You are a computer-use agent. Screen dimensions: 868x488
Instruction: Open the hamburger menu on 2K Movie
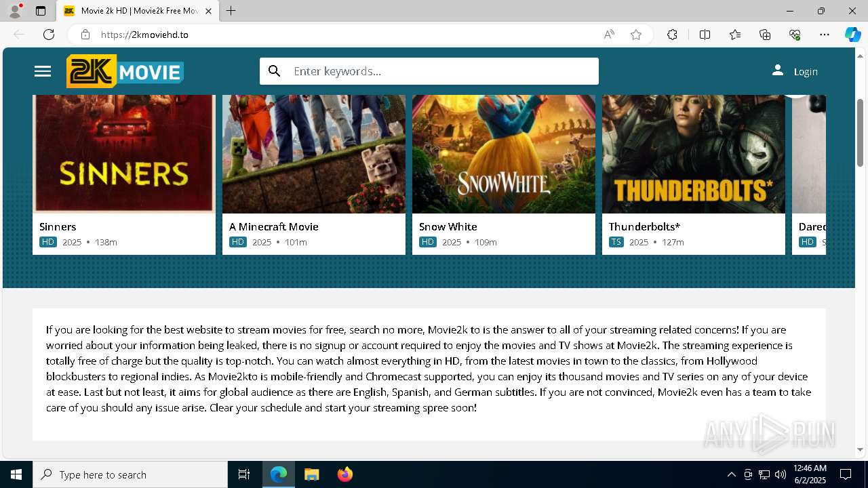click(43, 71)
